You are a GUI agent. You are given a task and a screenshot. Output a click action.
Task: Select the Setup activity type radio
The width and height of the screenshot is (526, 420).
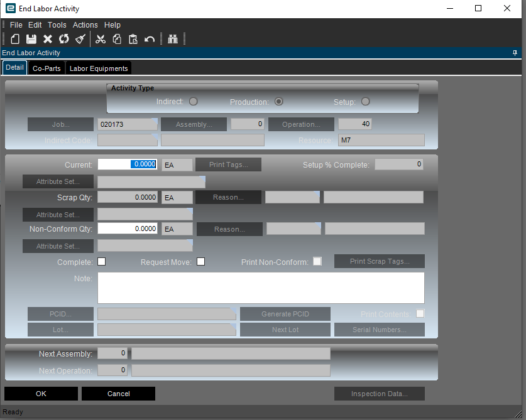(x=365, y=101)
